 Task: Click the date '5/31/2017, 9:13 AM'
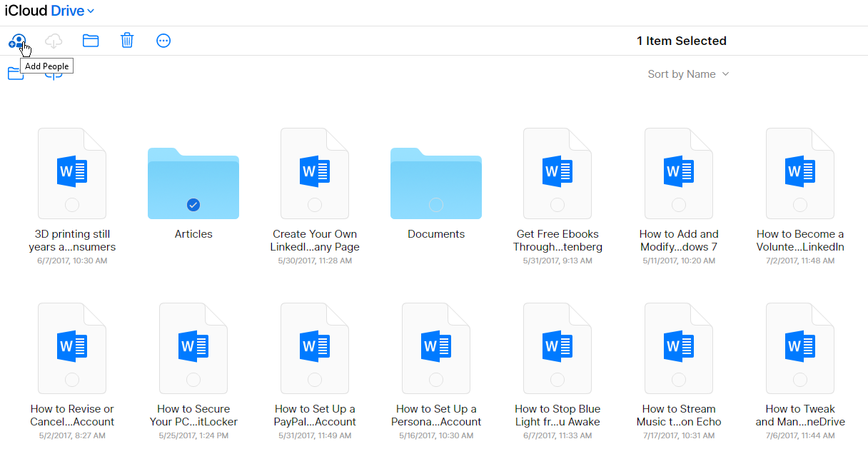557,261
